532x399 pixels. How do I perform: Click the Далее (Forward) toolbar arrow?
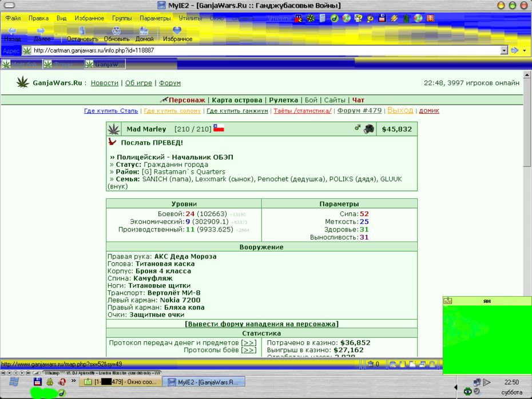click(41, 34)
